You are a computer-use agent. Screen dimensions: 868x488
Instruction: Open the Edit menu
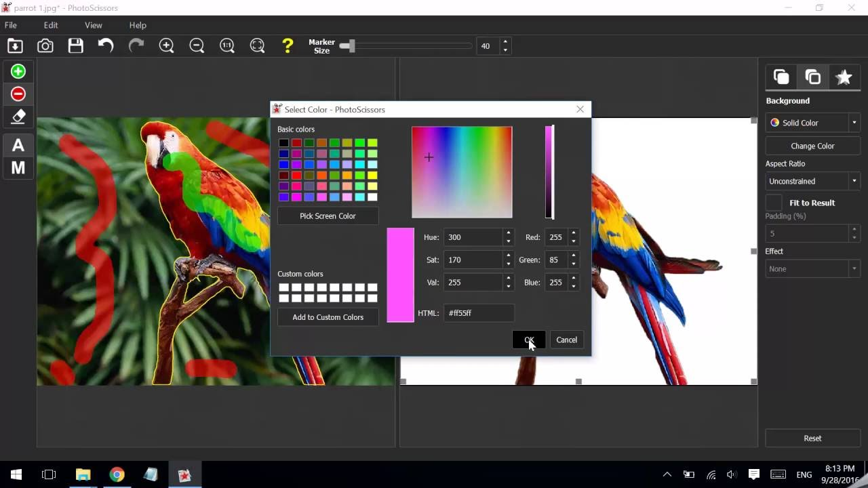[51, 25]
